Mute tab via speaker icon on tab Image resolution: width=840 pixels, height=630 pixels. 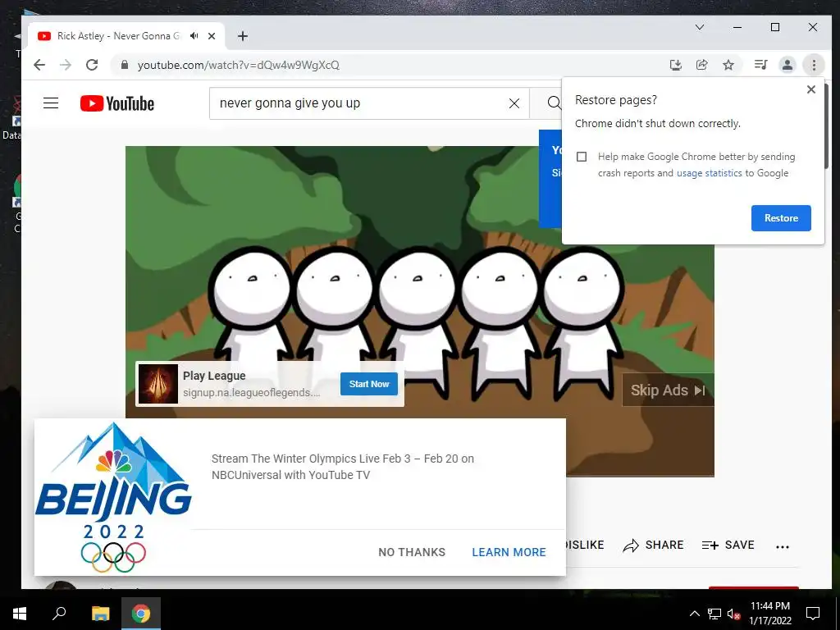point(194,36)
